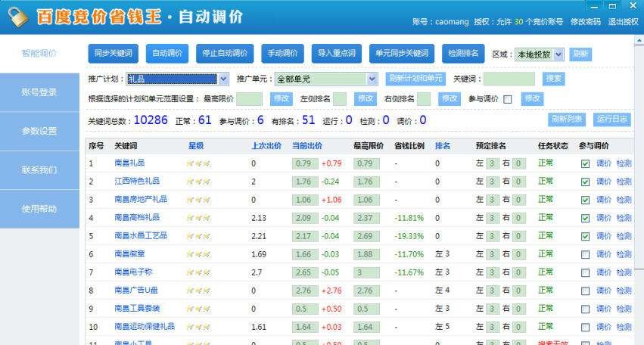Open 使用帮助 sidebar tab
This screenshot has width=644, height=345.
[x=39, y=209]
